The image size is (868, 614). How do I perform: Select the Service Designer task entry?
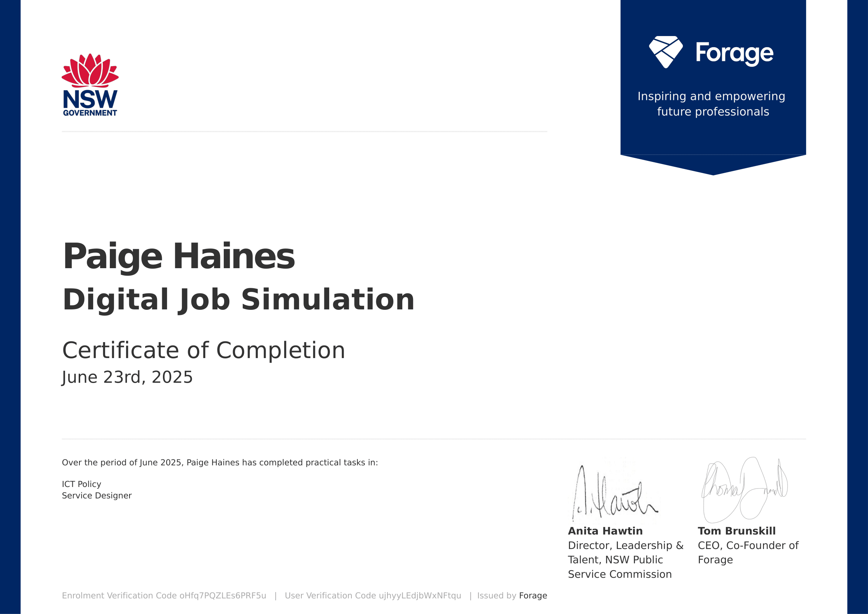tap(96, 496)
